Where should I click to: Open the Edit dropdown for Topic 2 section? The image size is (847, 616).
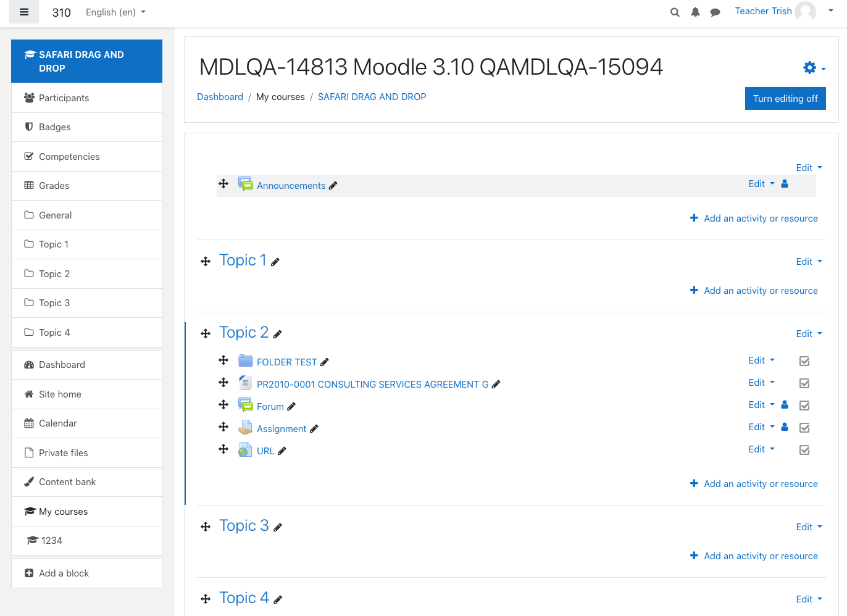809,334
